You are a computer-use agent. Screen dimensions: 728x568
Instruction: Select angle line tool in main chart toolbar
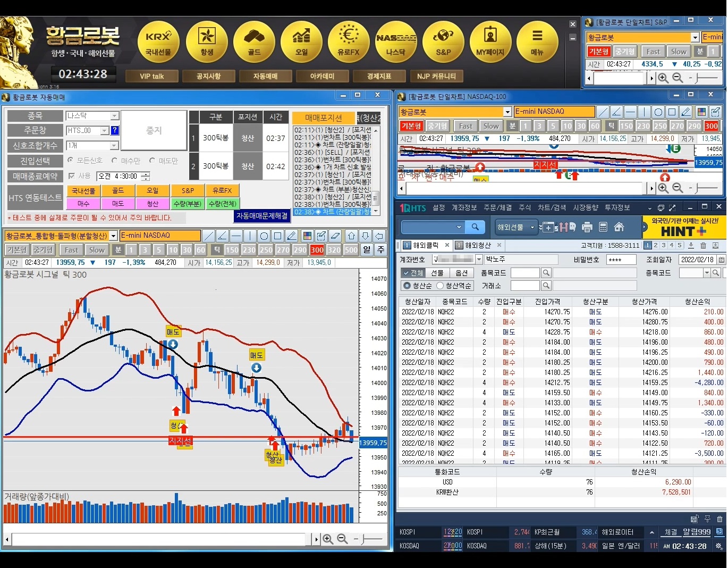pyautogui.click(x=223, y=236)
